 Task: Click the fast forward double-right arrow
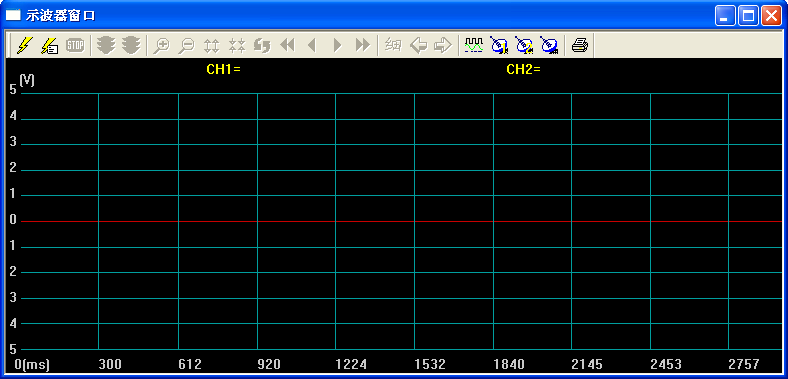point(362,45)
